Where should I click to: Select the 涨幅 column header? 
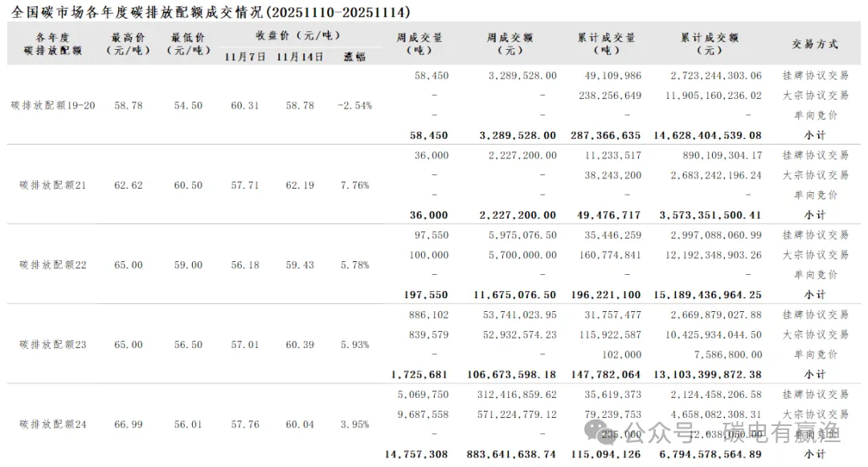coord(354,57)
